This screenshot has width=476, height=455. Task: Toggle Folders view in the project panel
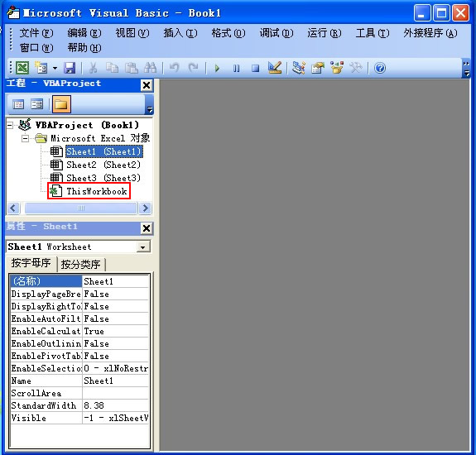click(61, 104)
